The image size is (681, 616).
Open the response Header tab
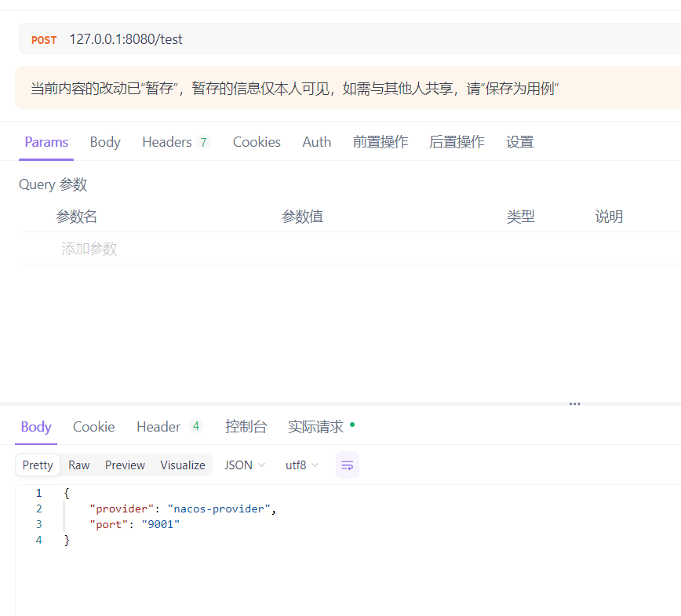click(168, 427)
